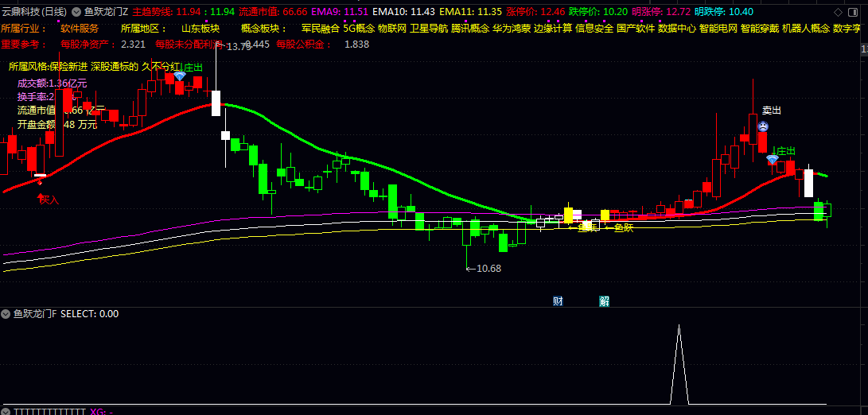Click the 卖出 sell label text
The height and width of the screenshot is (415, 868).
click(x=772, y=111)
